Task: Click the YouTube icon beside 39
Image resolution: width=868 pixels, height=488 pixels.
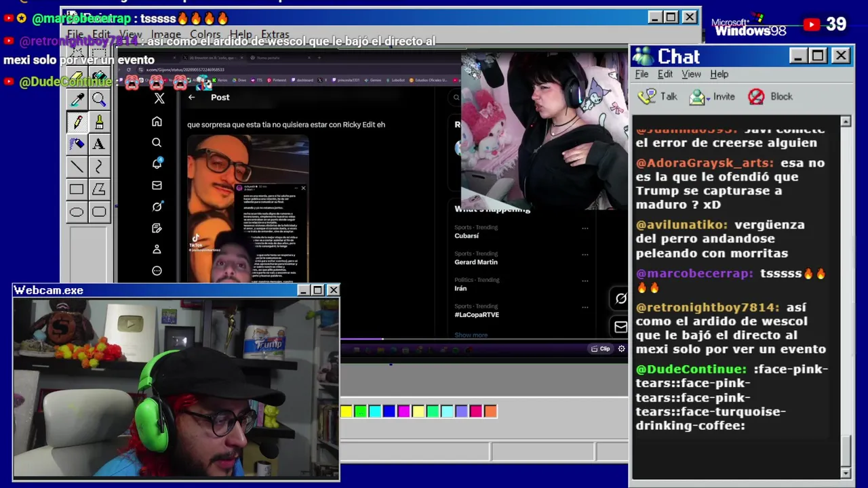Action: tap(812, 25)
